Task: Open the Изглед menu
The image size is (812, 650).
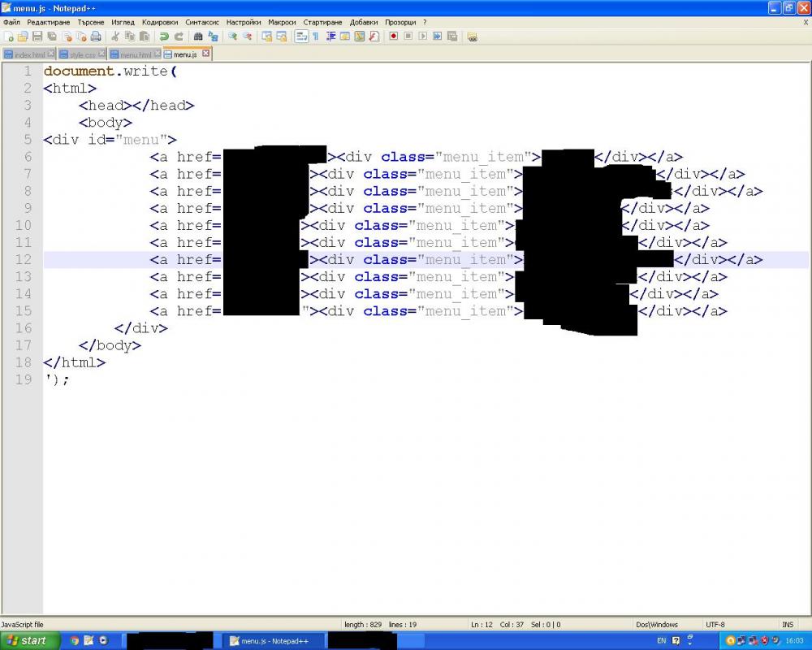Action: tap(123, 22)
